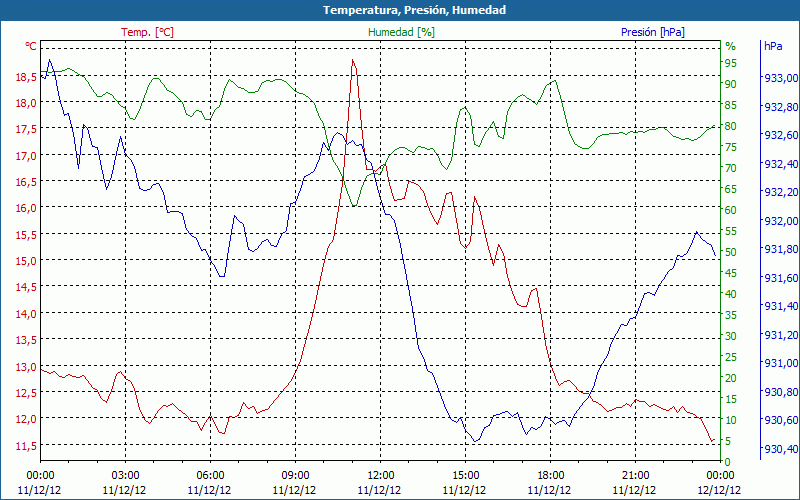The width and height of the screenshot is (800, 500).
Task: Click the "18,5" temperature axis value
Action: tap(26, 78)
